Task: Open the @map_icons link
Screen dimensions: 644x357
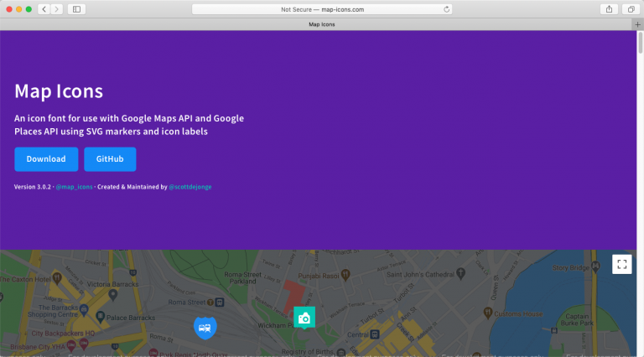Action: click(x=75, y=187)
